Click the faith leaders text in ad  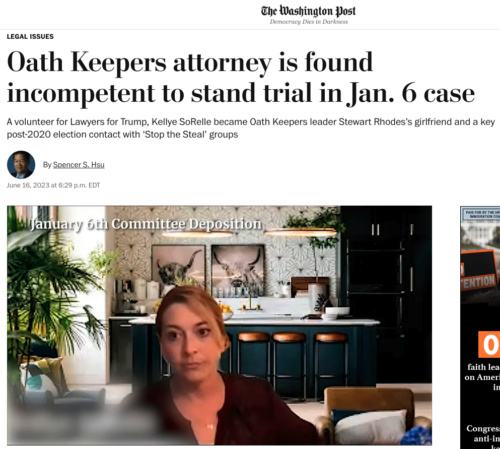[x=483, y=367]
